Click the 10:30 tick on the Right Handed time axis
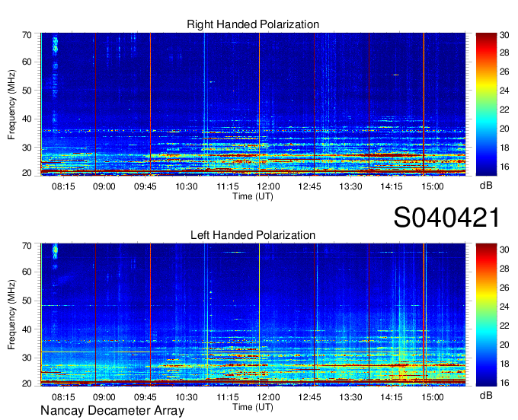The image size is (518, 420). click(x=187, y=186)
